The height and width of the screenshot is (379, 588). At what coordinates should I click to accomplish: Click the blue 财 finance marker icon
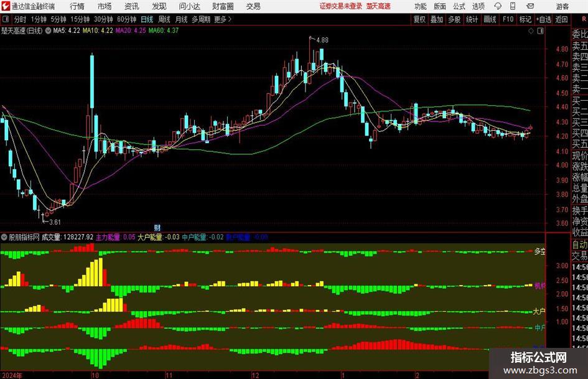tap(157, 228)
